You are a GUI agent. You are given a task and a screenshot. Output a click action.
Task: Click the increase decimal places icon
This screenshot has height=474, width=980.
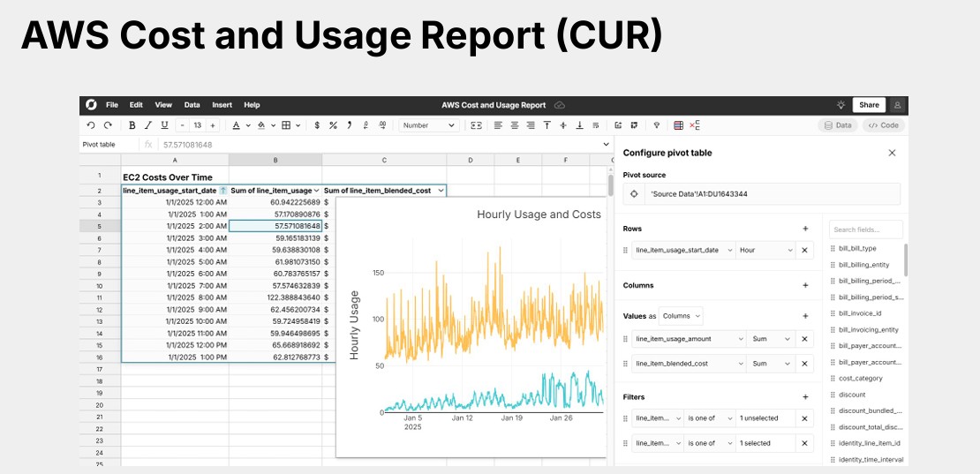point(382,125)
